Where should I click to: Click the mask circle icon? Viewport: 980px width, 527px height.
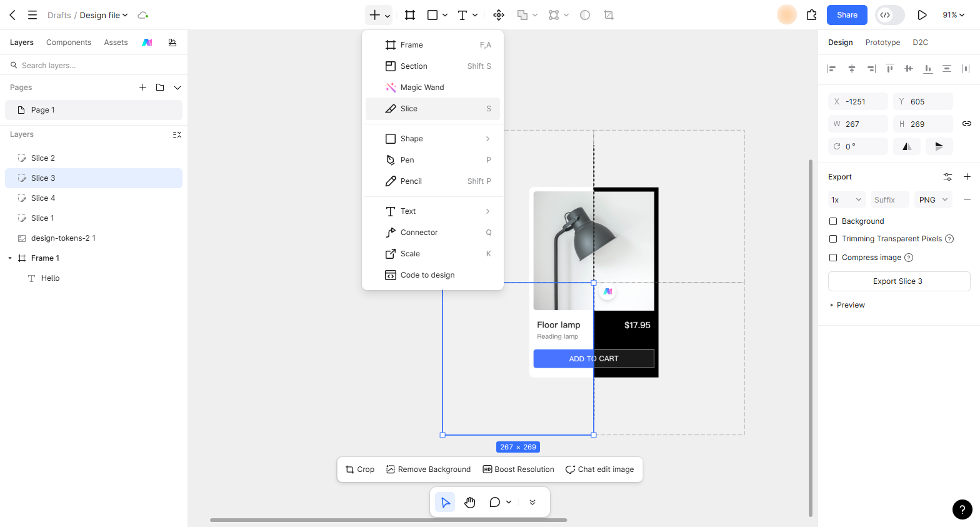[x=585, y=15]
